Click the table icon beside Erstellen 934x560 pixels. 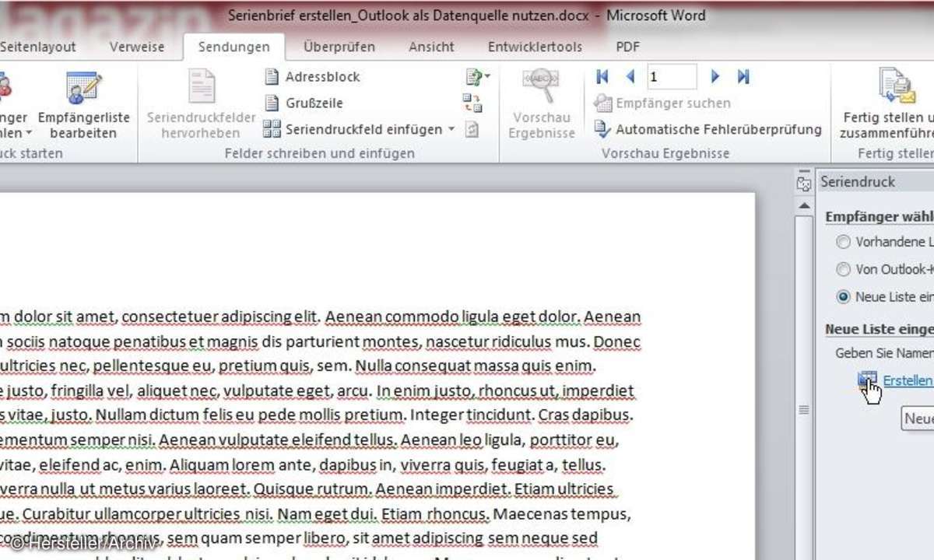(867, 380)
